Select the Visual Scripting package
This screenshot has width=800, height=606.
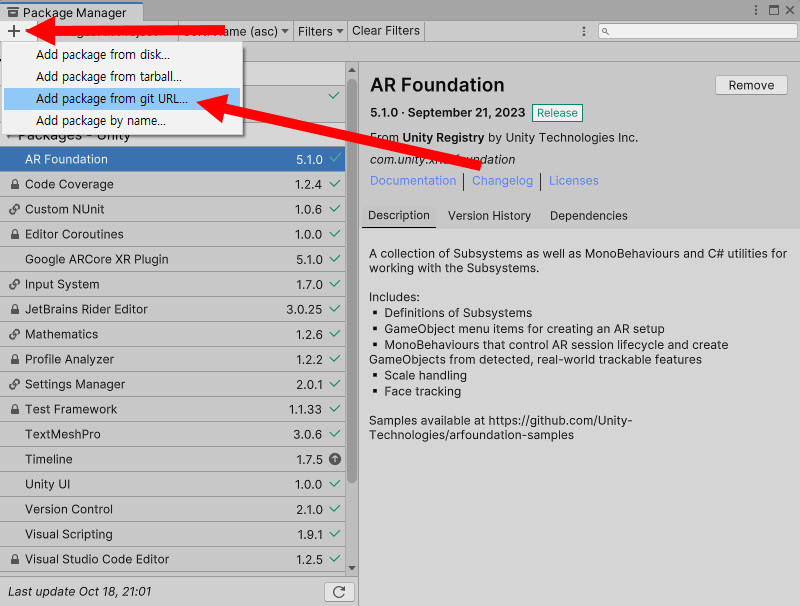coord(172,534)
